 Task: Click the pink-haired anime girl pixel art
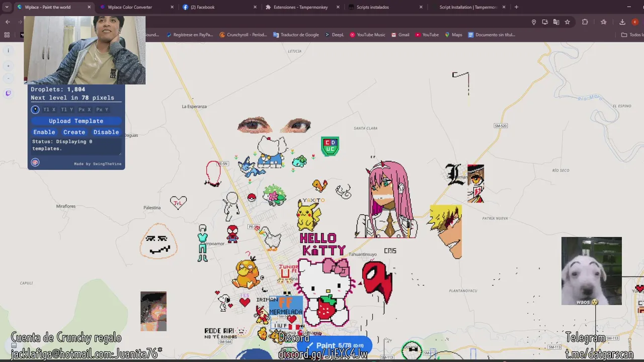386,199
